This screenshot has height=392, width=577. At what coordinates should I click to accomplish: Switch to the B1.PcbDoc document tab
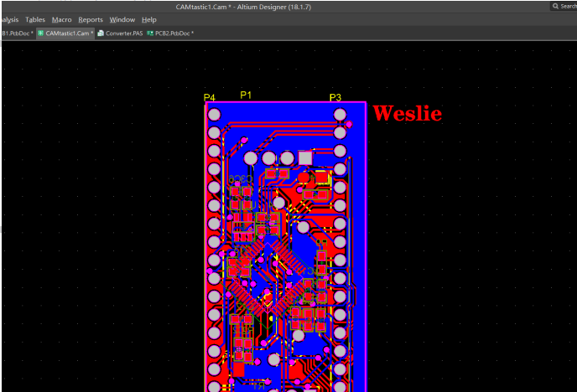pyautogui.click(x=17, y=34)
